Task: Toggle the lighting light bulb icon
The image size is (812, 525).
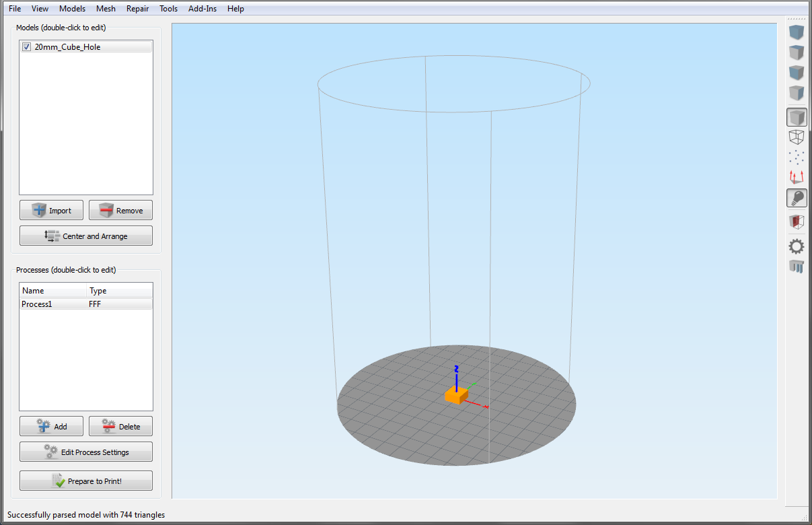Action: (797, 199)
